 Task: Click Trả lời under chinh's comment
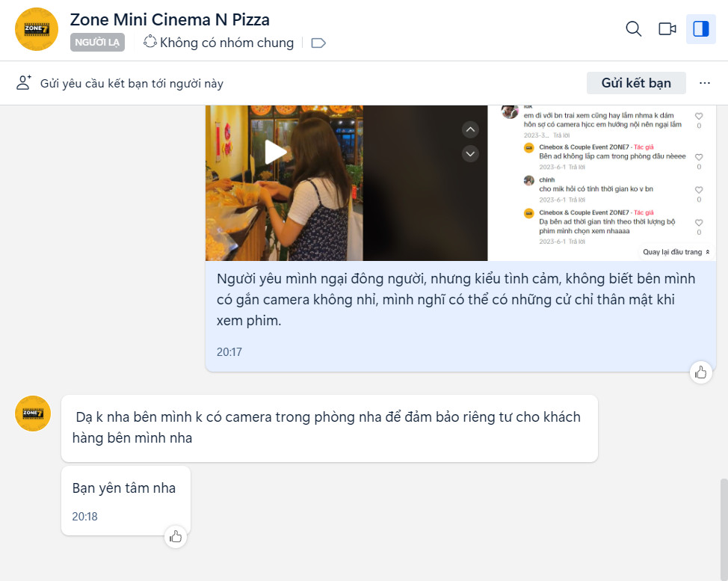[576, 200]
